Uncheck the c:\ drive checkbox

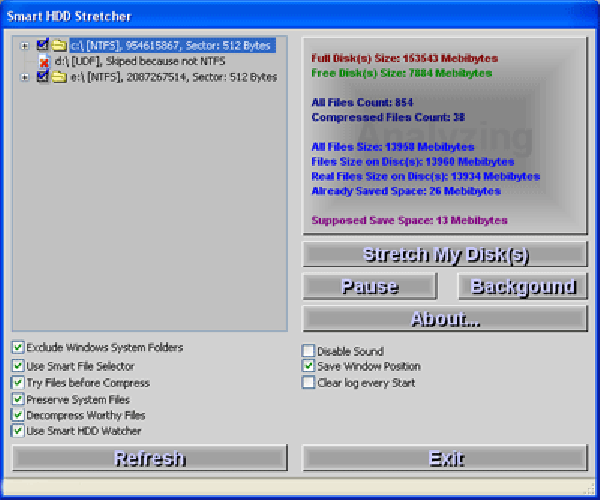(x=42, y=45)
